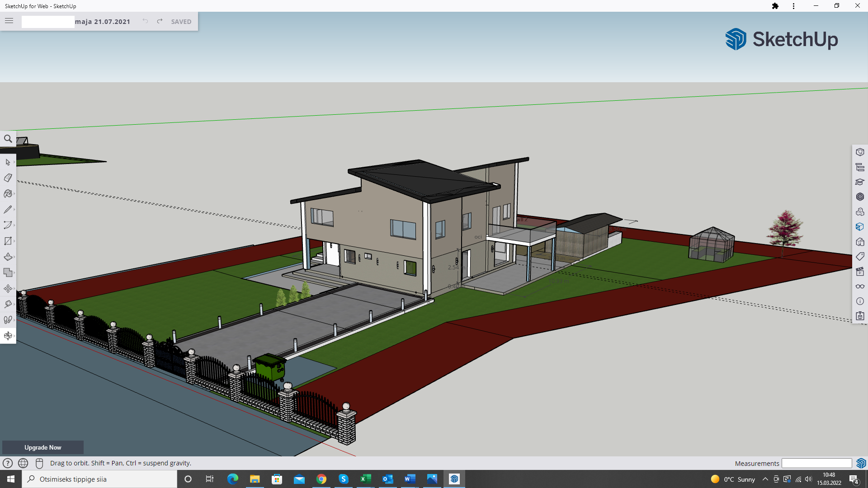Select the Tape Measure tool
Screen dimensions: 868x488
point(8,304)
